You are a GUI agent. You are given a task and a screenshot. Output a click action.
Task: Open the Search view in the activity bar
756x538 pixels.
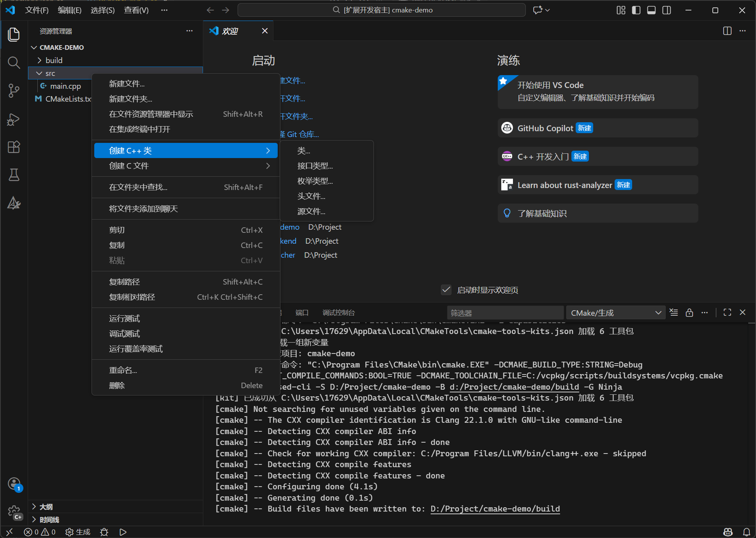(x=14, y=63)
